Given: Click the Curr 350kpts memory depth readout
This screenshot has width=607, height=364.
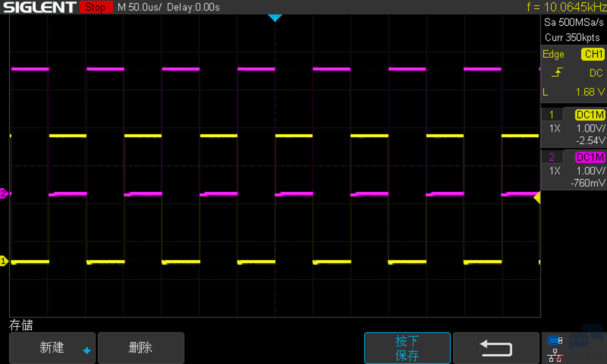Looking at the screenshot, I should coord(573,37).
